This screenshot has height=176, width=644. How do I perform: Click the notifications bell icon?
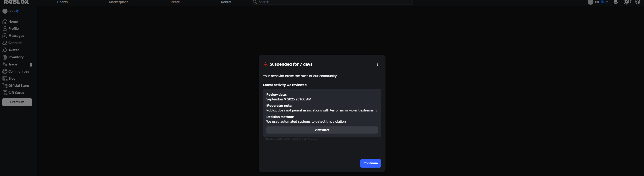coord(616,2)
